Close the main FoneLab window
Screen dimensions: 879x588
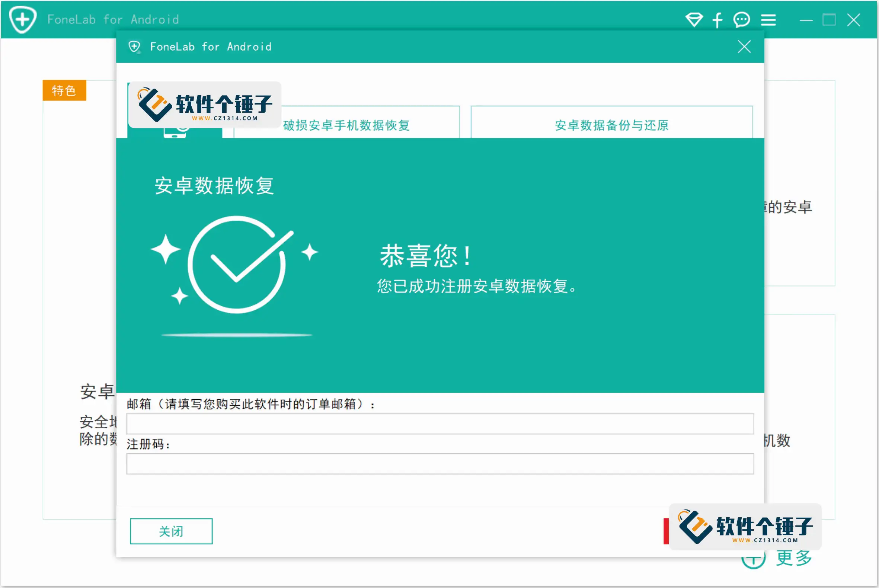853,20
